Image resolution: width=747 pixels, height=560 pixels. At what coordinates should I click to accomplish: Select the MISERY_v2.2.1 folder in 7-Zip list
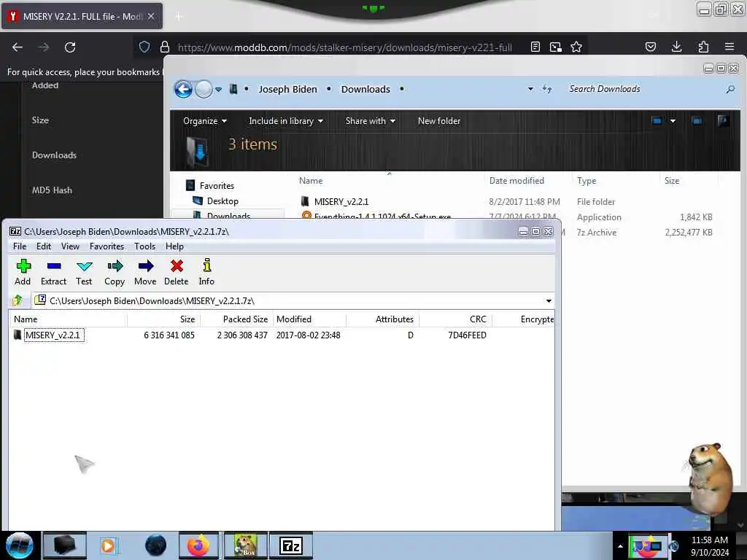pos(53,335)
